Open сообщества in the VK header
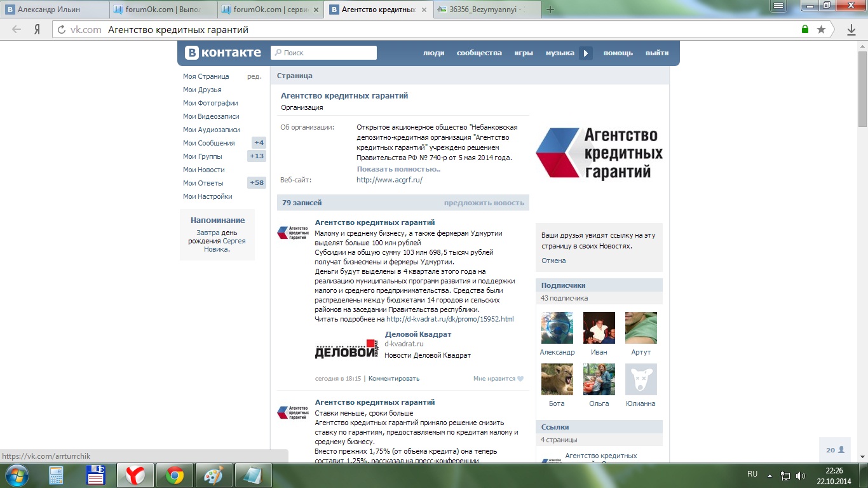 coord(479,53)
